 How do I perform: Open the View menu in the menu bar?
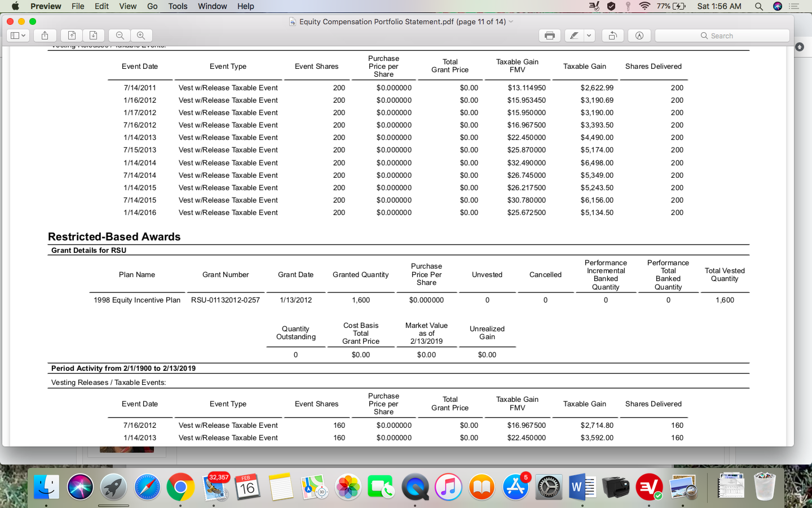click(127, 6)
